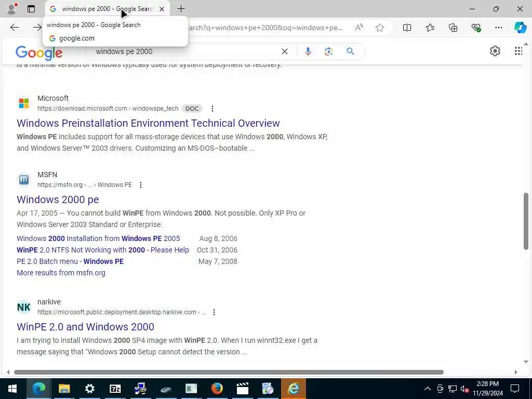Open the Windows Start menu
This screenshot has width=532, height=399.
click(x=12, y=389)
